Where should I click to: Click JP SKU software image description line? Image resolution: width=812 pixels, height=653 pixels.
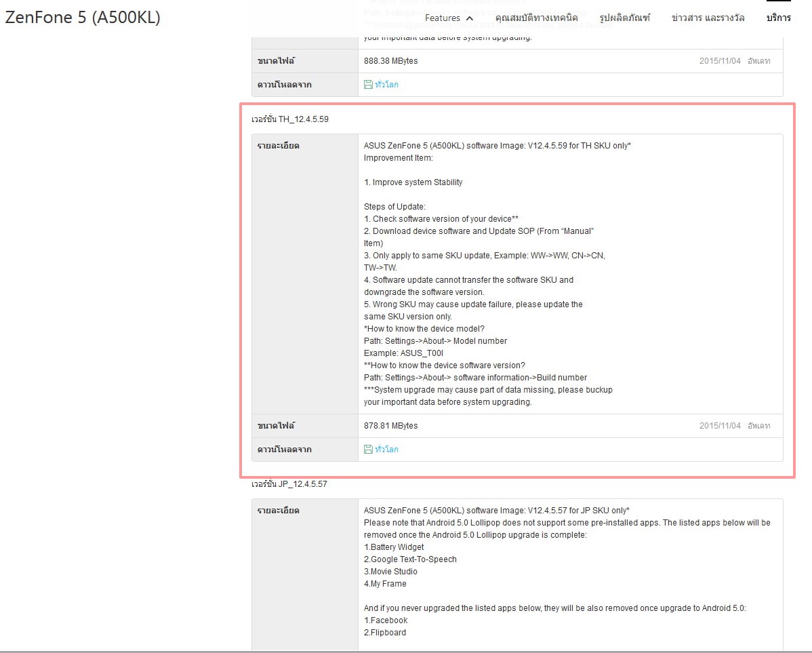point(497,511)
